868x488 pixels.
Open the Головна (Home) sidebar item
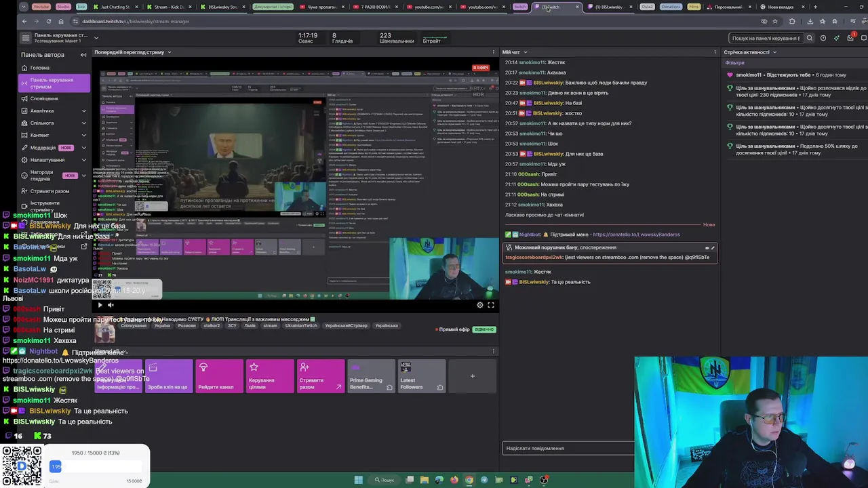54,68
